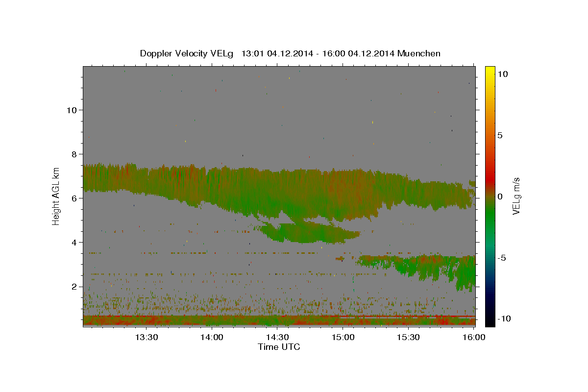This screenshot has height=392, width=588.
Task: Click the height tick label 4
Action: click(74, 243)
